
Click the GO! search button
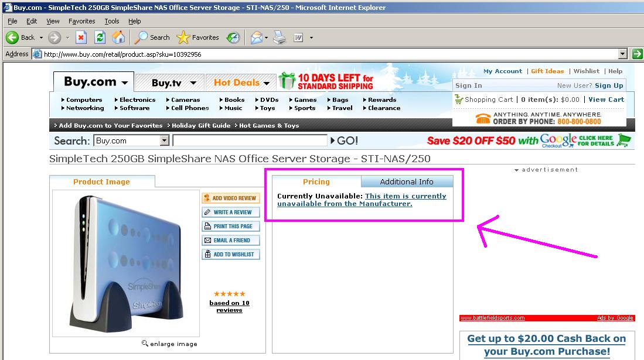point(344,141)
